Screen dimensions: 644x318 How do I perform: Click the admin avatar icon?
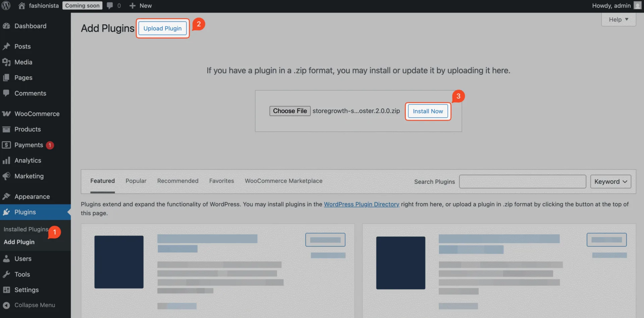tap(637, 6)
